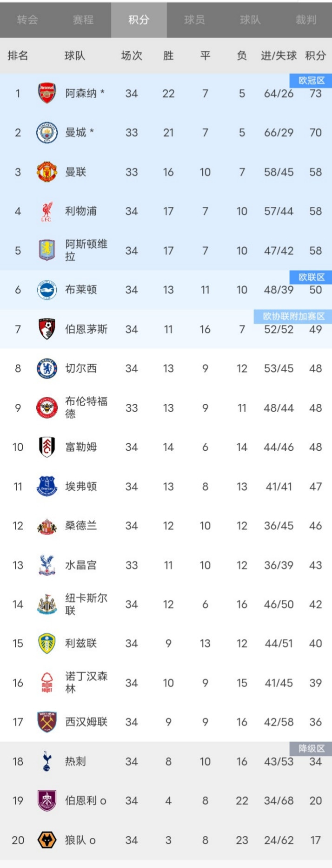Viewport: 332px width, 868px height.
Task: Click the Manchester City club crest
Action: tap(47, 133)
